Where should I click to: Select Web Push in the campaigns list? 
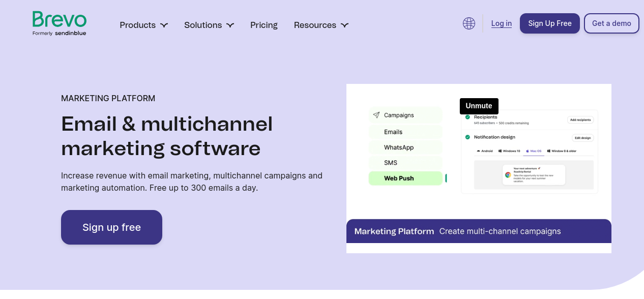click(x=405, y=178)
